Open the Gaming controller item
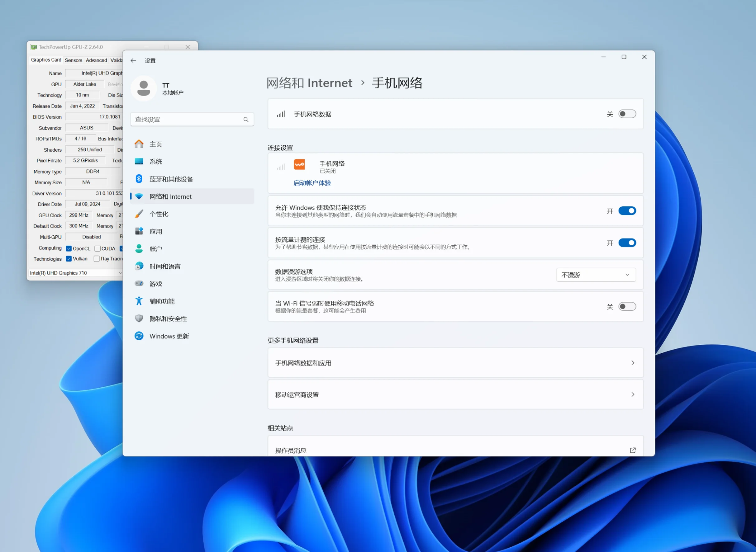The width and height of the screenshot is (756, 552). (155, 284)
